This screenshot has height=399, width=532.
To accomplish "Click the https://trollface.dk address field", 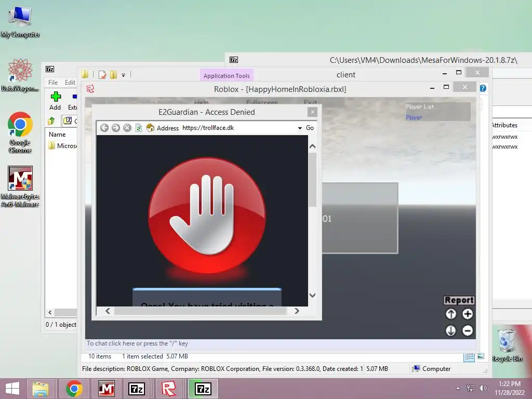I will click(x=239, y=128).
